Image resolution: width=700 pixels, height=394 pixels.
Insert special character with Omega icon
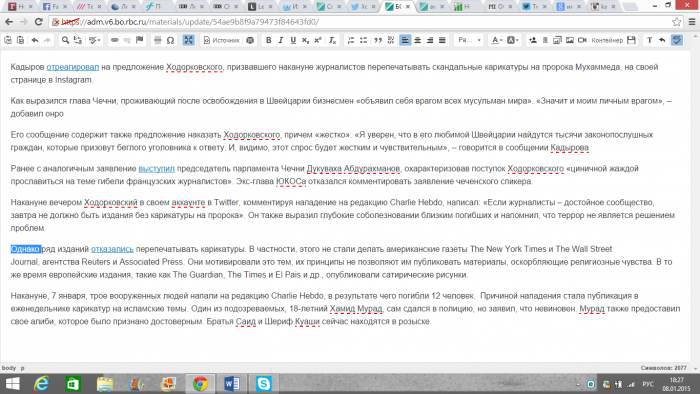coord(170,40)
